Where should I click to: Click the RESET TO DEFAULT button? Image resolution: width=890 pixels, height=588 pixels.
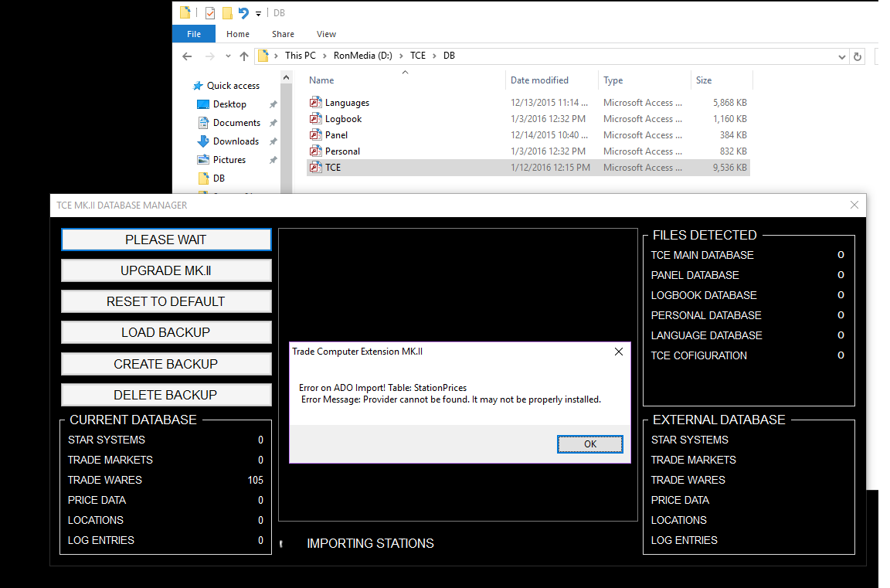pyautogui.click(x=166, y=301)
